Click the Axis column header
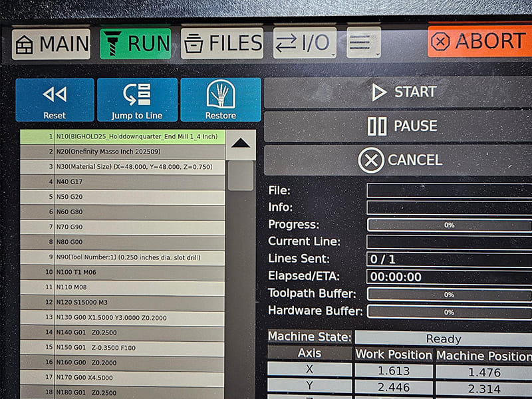This screenshot has height=399, width=532. [309, 353]
